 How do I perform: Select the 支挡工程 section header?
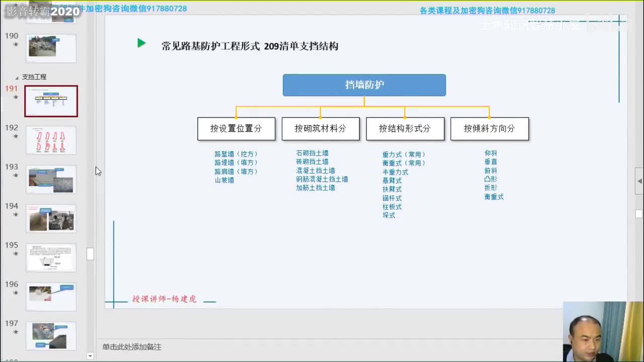coord(34,77)
